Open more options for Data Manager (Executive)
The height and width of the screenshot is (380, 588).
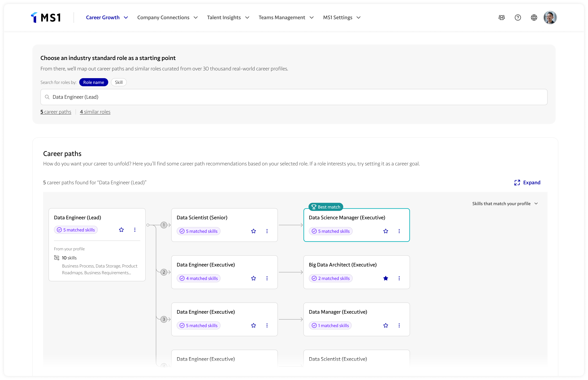(399, 325)
